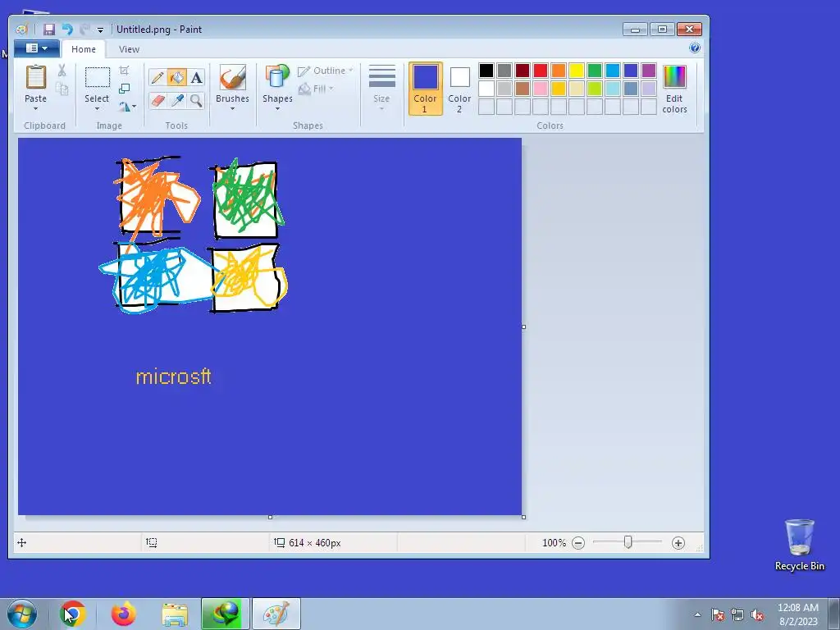Screen dimensions: 840x630
Task: Click the 100% zoom level text
Action: coord(554,543)
